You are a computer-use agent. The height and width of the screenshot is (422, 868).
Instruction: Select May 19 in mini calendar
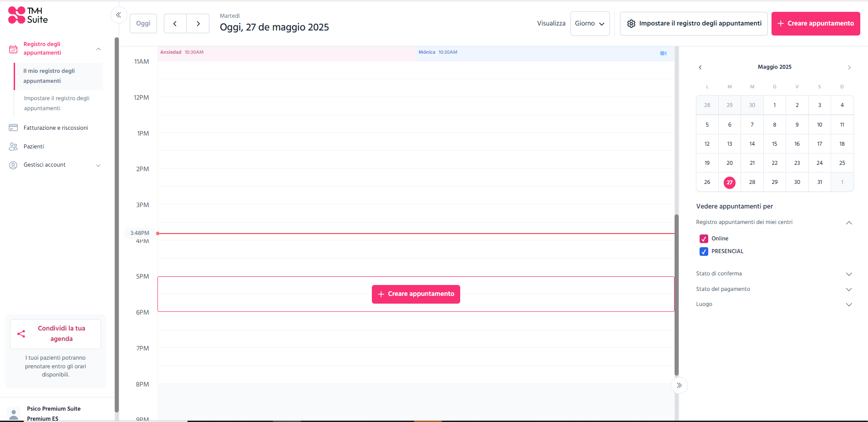[707, 163]
